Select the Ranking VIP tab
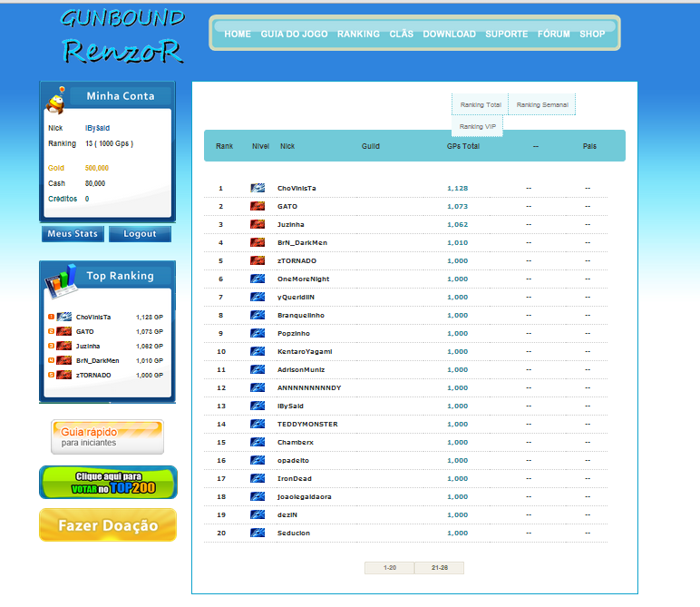Image resolution: width=700 pixels, height=607 pixels. pyautogui.click(x=477, y=127)
